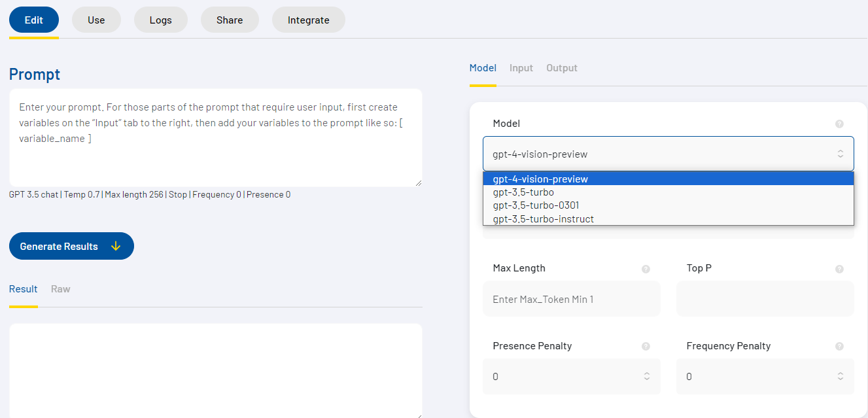
Task: Switch to the Input tab
Action: [x=521, y=68]
